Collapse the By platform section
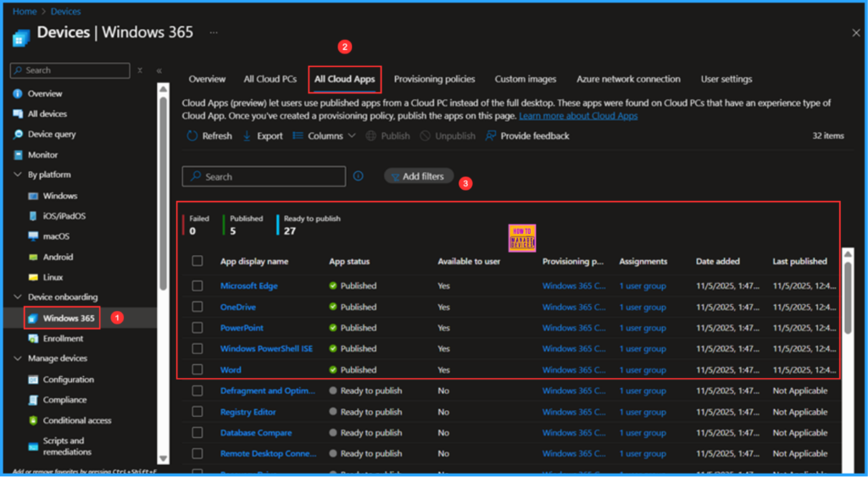This screenshot has width=868, height=477. (18, 175)
